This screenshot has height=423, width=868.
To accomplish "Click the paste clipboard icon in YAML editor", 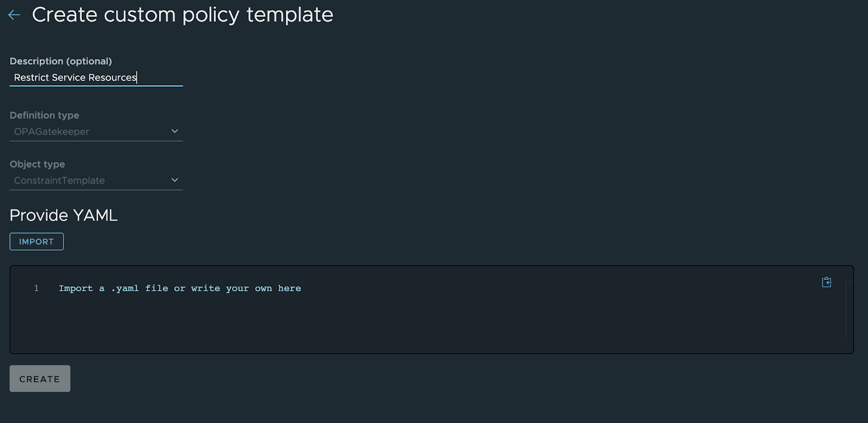I will coord(826,282).
